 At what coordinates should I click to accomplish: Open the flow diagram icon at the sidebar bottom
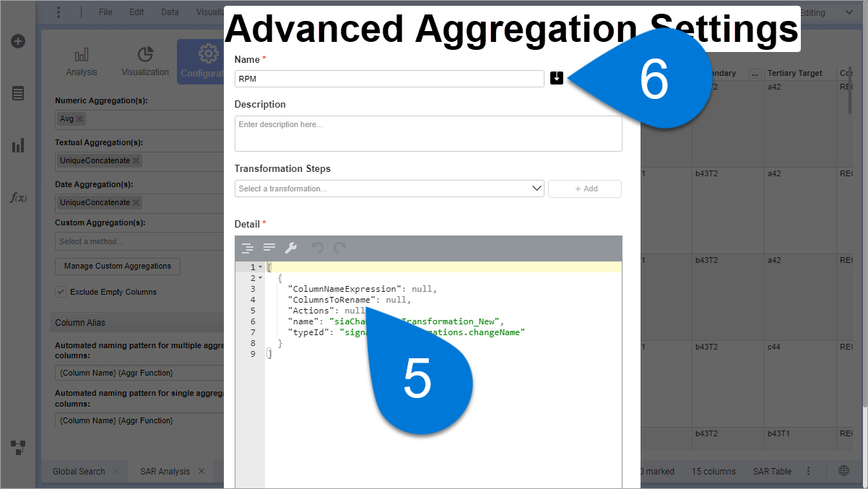(18, 447)
